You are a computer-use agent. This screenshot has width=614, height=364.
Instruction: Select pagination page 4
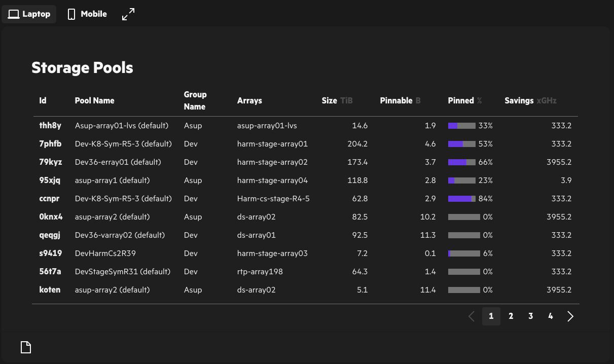coord(551,316)
